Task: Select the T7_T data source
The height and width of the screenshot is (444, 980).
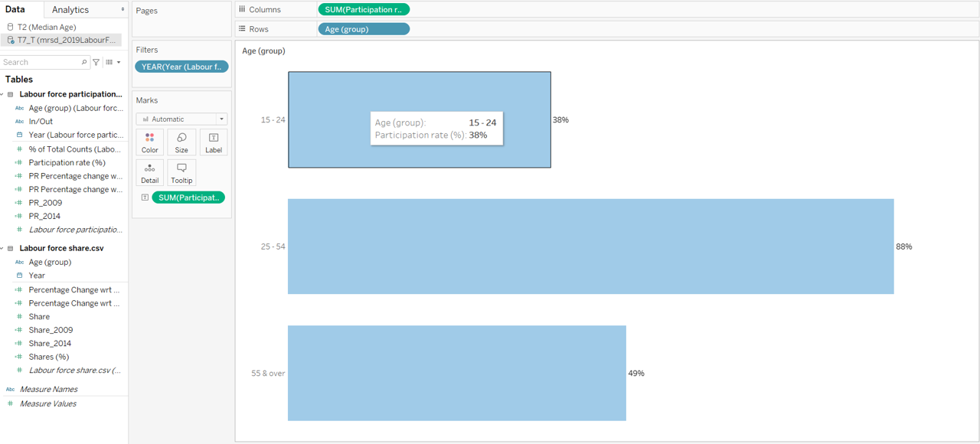Action: 65,40
